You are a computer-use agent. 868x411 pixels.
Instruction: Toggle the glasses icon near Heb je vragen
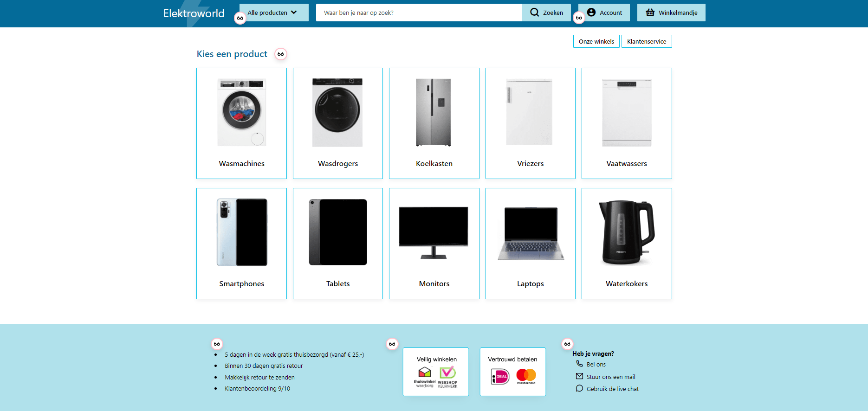coord(567,344)
